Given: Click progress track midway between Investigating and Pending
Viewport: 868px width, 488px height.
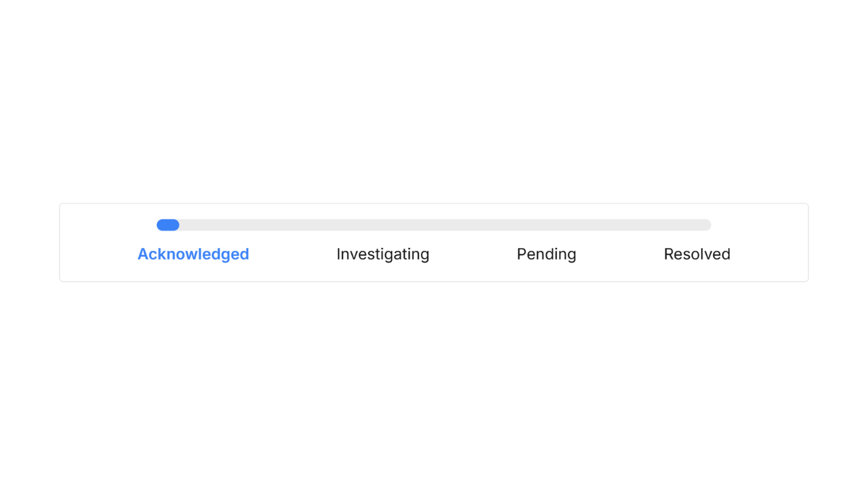Looking at the screenshot, I should coord(464,225).
